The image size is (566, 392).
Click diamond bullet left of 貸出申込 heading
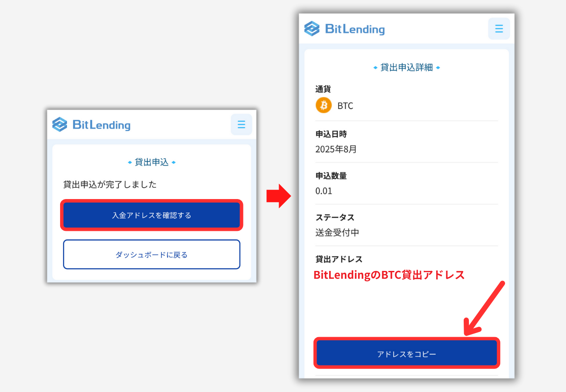130,162
